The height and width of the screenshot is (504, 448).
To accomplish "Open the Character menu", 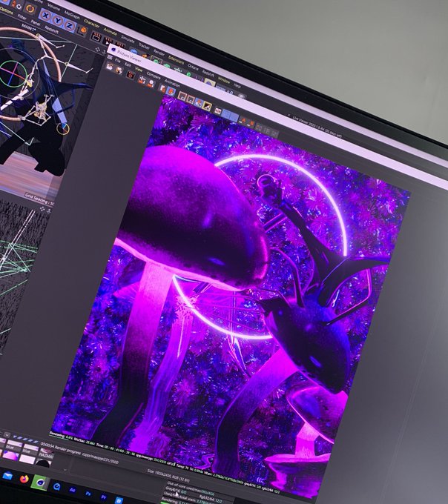I will pyautogui.click(x=92, y=24).
